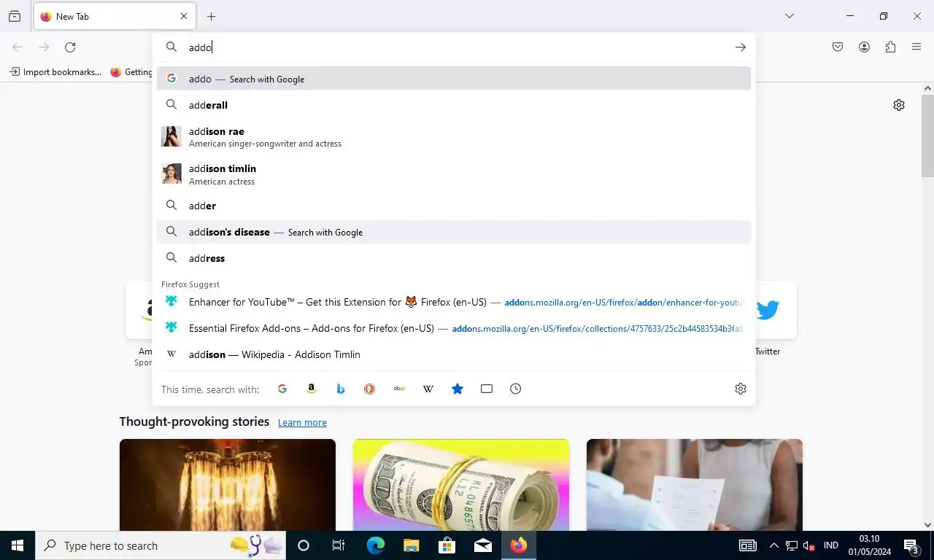Open the Windows Start menu

18,545
